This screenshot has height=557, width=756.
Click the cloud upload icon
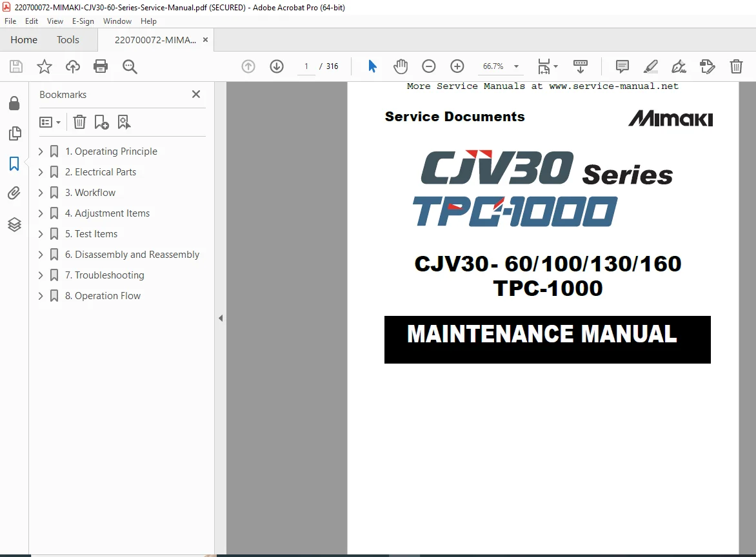point(73,66)
